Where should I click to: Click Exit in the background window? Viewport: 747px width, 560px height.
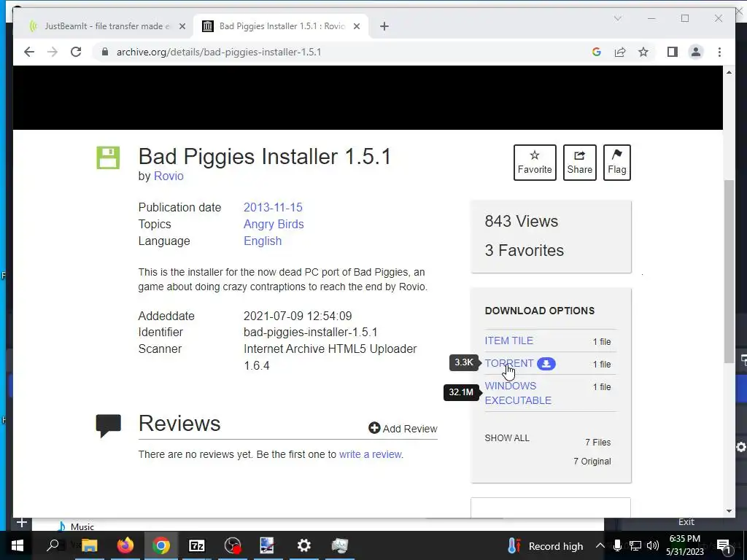686,522
